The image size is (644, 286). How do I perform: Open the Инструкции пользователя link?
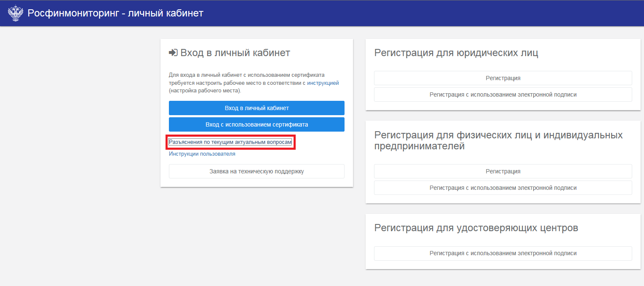(x=202, y=154)
